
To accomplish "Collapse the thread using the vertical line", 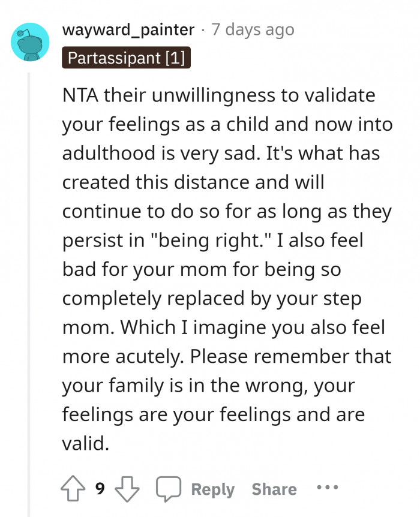I will tap(29, 288).
